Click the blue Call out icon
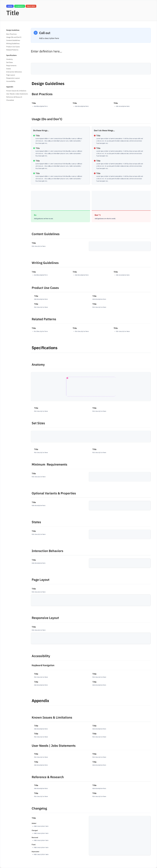The height and width of the screenshot is (868, 157). point(36,33)
